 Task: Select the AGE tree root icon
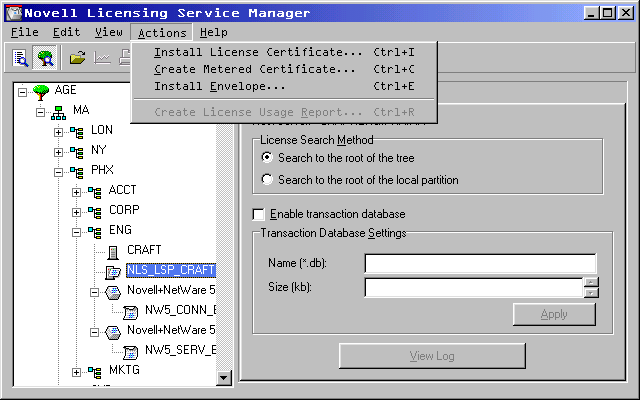[x=41, y=91]
